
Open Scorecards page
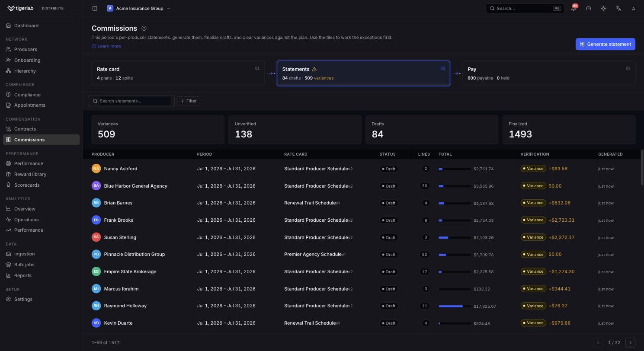tap(41, 185)
